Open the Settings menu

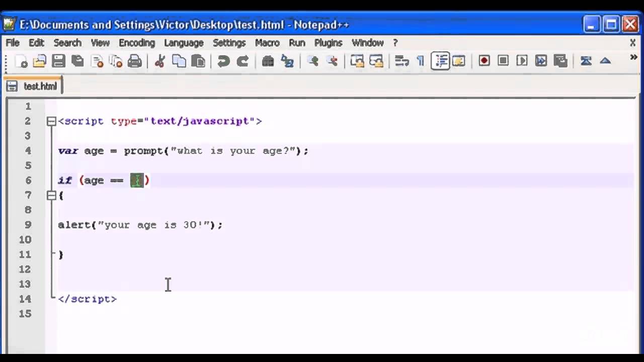pos(229,43)
